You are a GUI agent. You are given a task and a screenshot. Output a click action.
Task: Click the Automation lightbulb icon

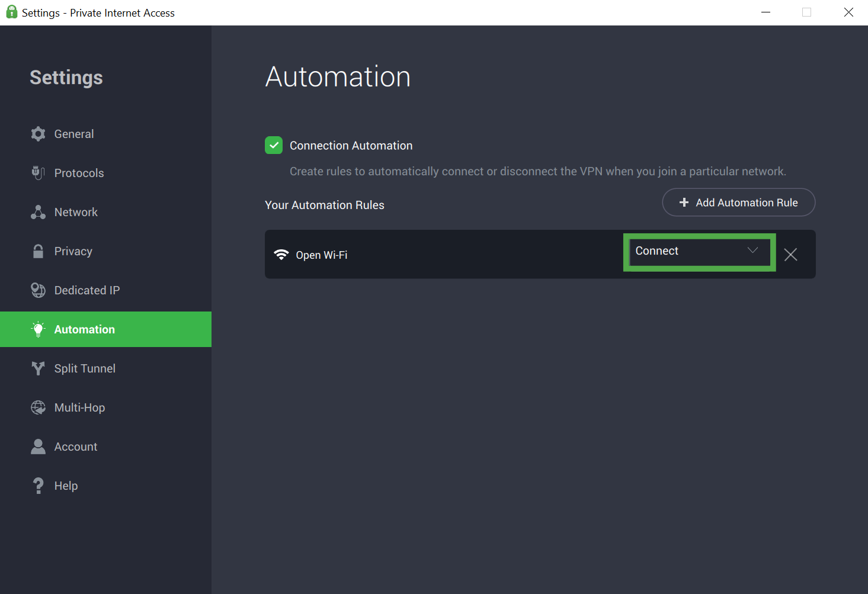click(x=38, y=329)
